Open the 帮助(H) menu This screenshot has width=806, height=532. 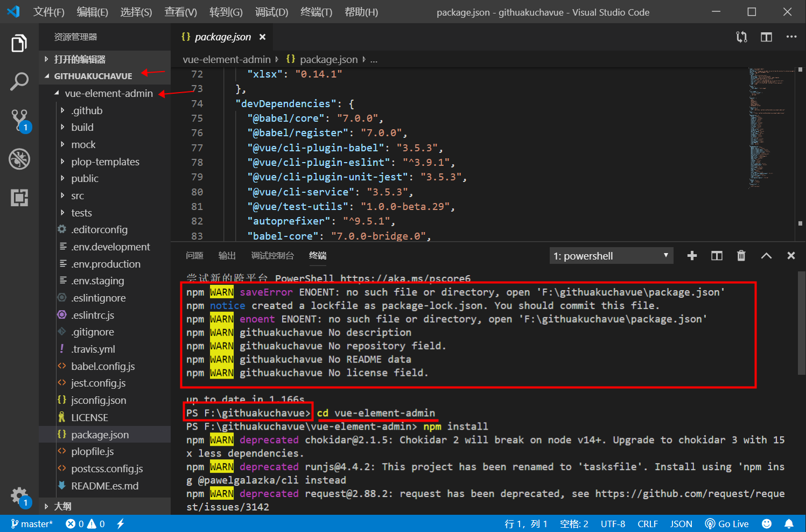[x=361, y=12]
